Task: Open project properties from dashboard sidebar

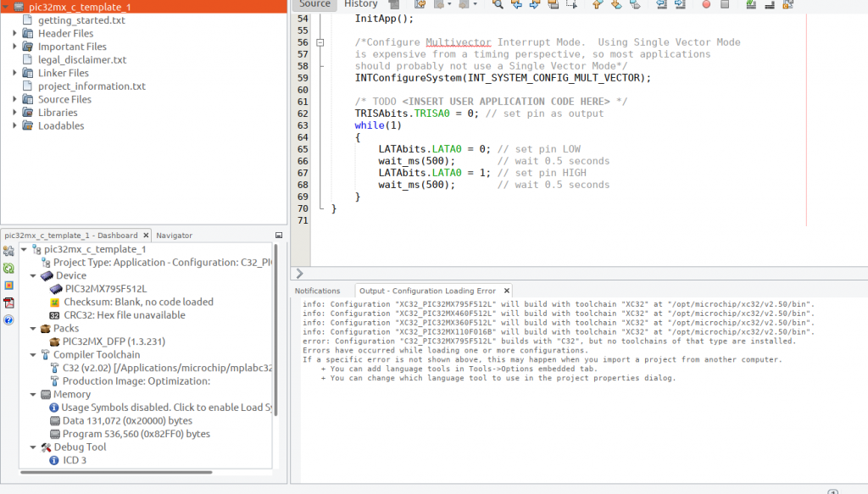Action: (8, 251)
